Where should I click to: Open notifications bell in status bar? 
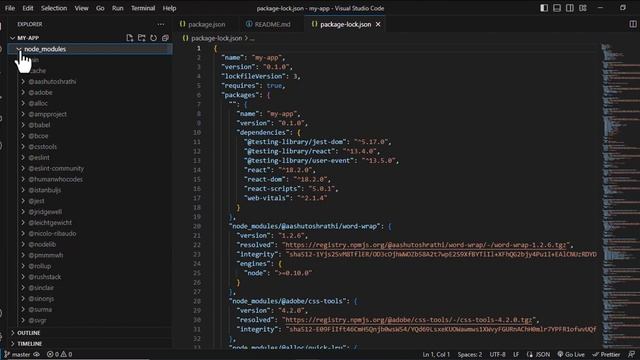tap(631, 354)
